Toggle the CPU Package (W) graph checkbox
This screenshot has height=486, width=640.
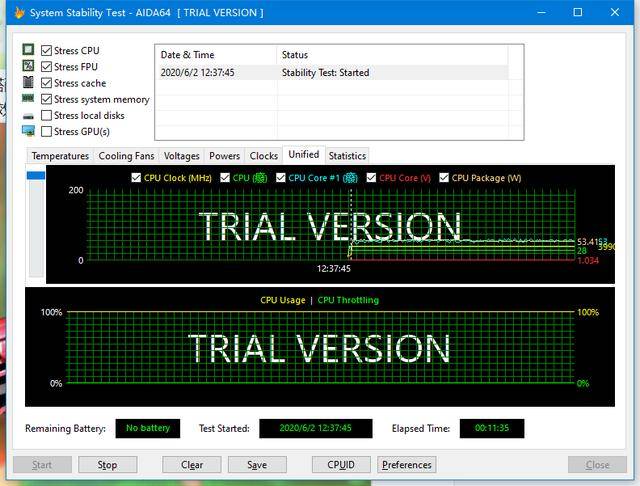pyautogui.click(x=444, y=178)
